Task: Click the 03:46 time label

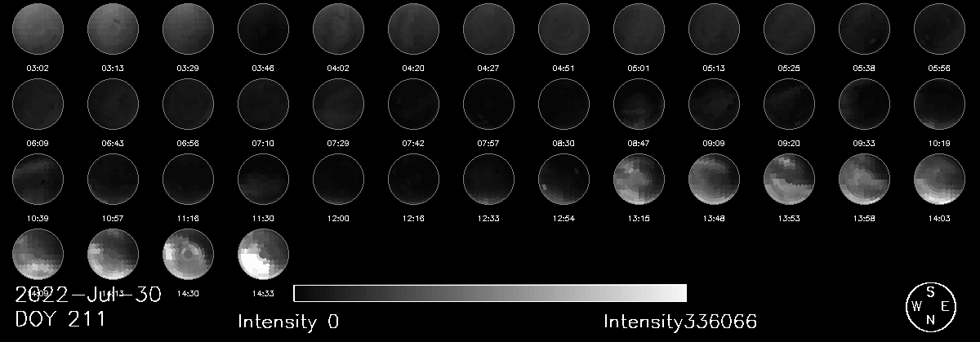Action: [x=263, y=68]
